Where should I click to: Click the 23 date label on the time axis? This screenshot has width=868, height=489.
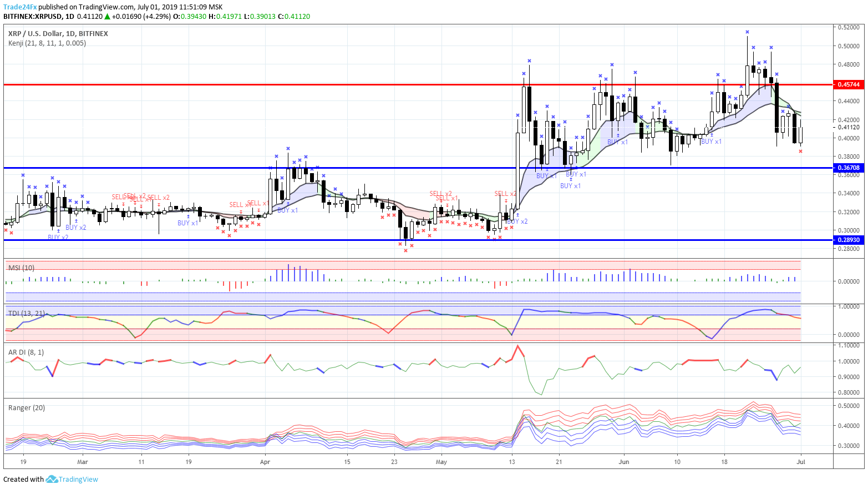pos(394,461)
